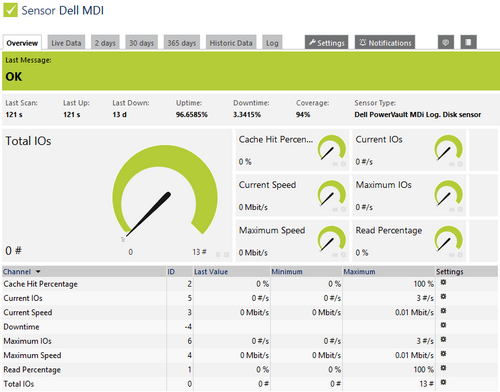Image resolution: width=500 pixels, height=392 pixels.
Task: Click the Uptime value 96.6585%
Action: 192,115
